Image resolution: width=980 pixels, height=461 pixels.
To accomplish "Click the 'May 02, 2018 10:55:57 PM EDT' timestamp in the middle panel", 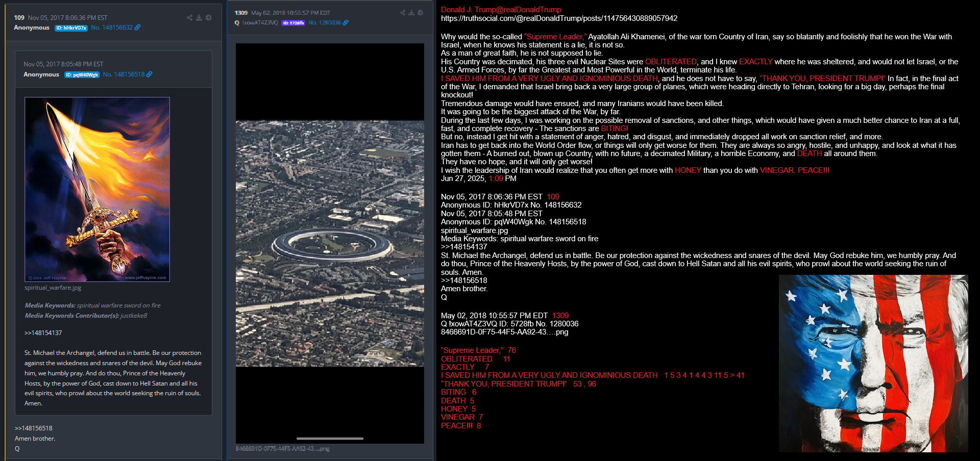I will (290, 13).
